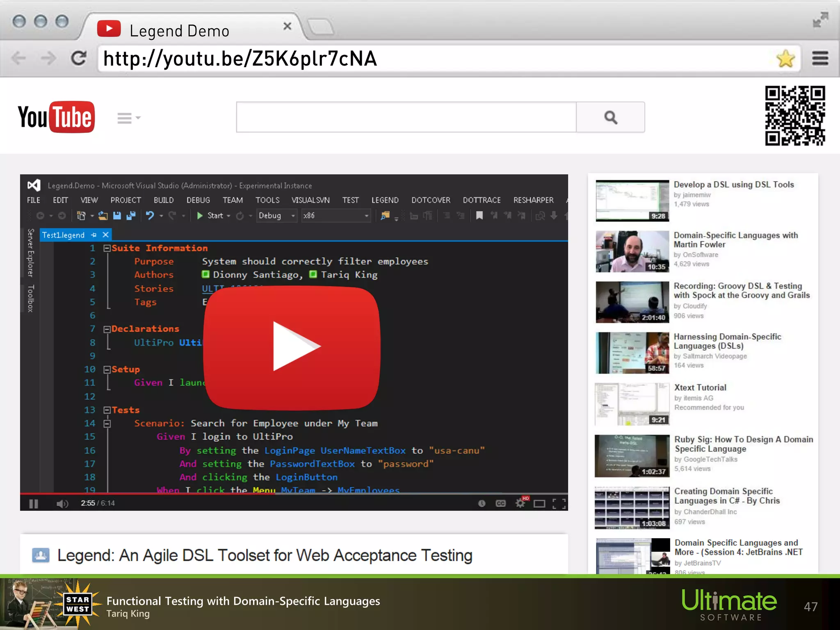Collapse the Suite Information section
The image size is (840, 630).
[107, 248]
